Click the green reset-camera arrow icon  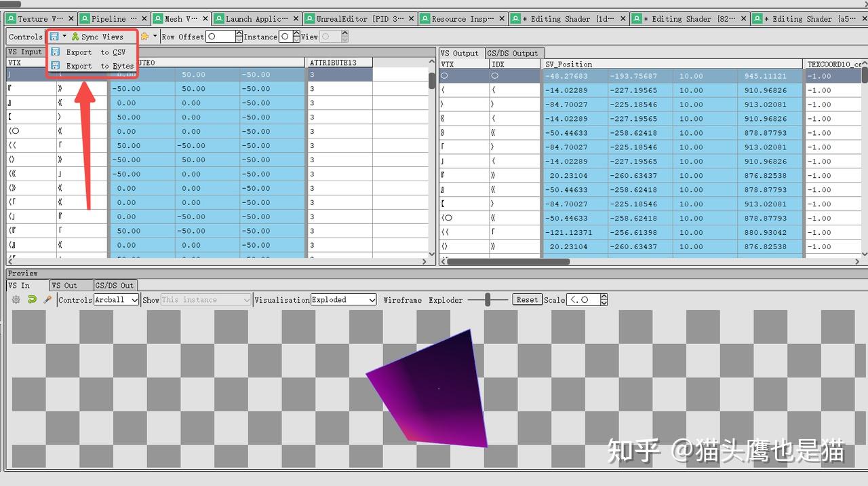[31, 299]
